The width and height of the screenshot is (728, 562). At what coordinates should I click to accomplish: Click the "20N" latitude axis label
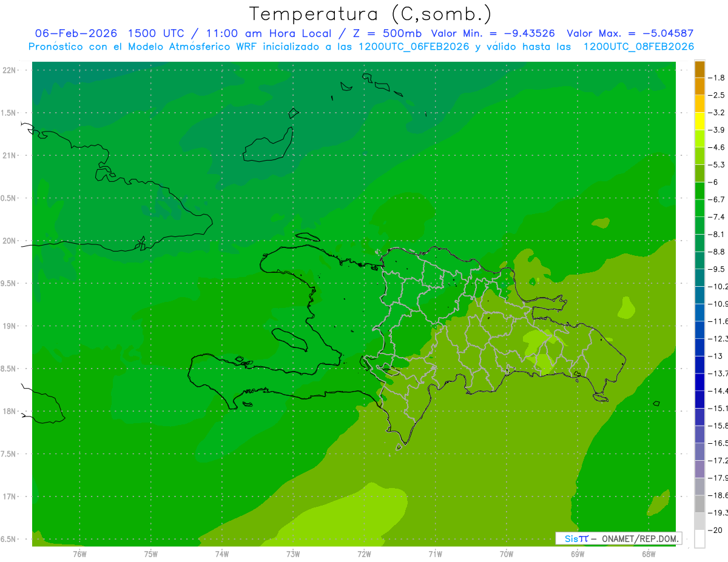coord(10,241)
